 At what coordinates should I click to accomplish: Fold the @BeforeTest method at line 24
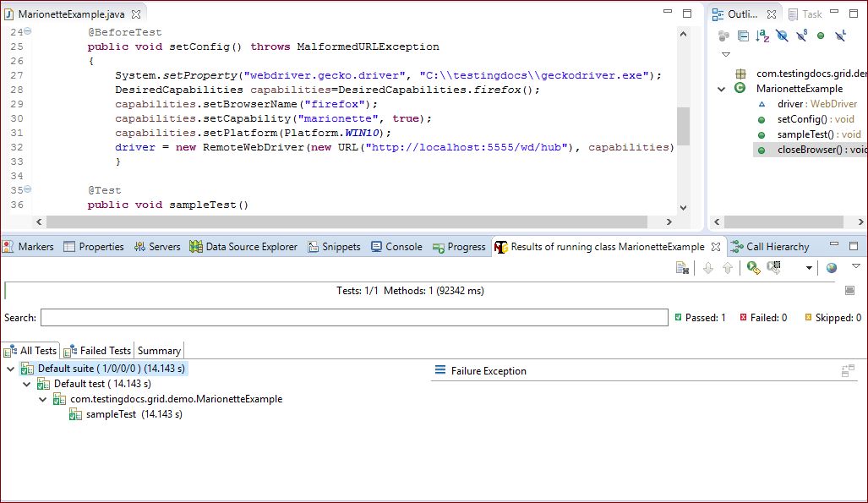click(28, 31)
